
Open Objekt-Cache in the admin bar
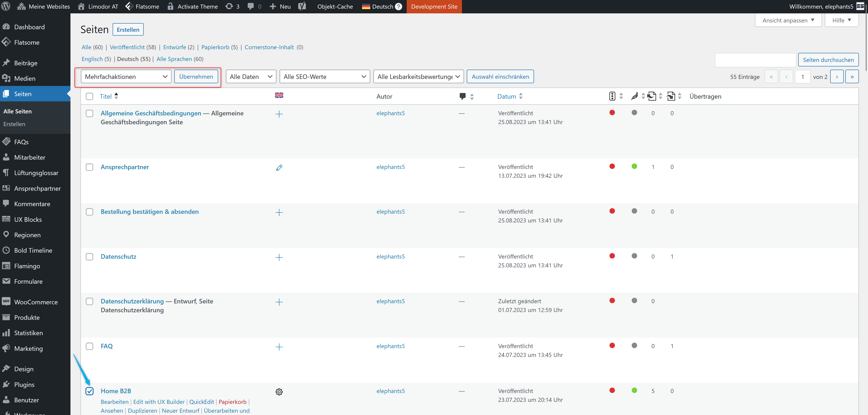(335, 6)
